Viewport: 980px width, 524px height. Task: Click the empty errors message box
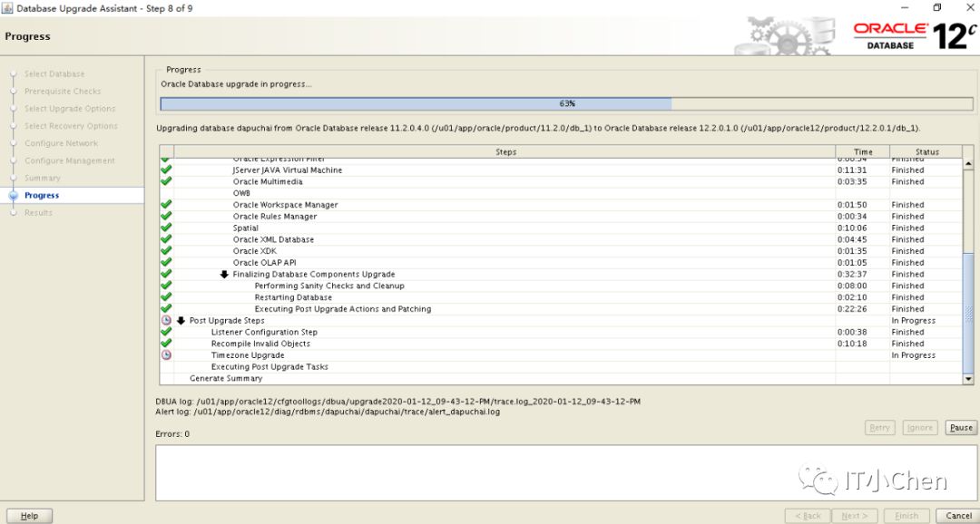566,473
